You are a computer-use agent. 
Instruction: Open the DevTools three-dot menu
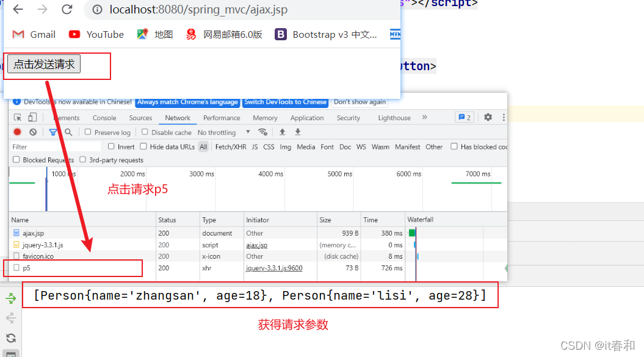[x=504, y=118]
